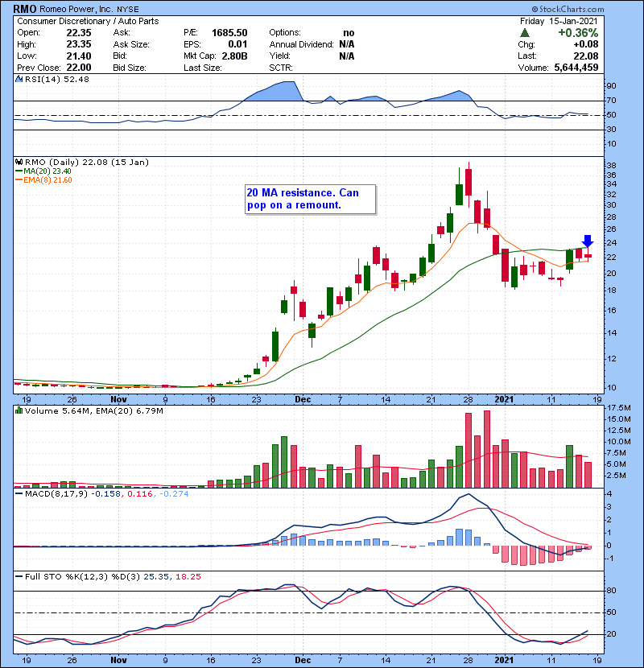Click the MACD legend line marker
The width and height of the screenshot is (644, 668).
(19, 494)
